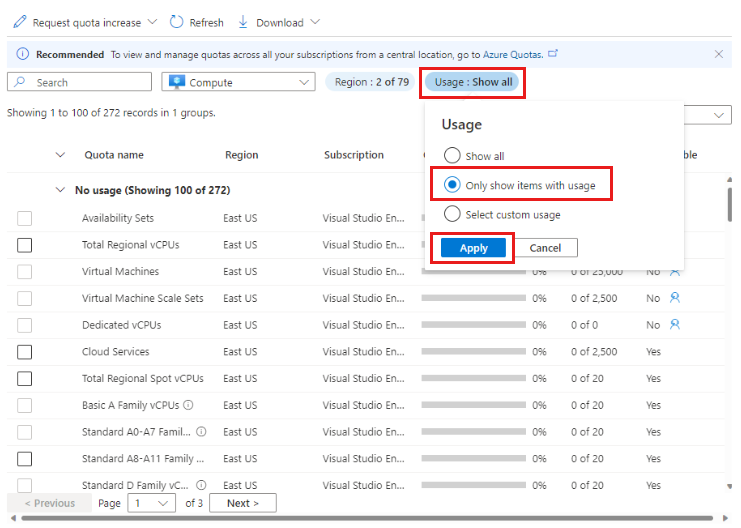Click the Download toolbar label

point(280,22)
